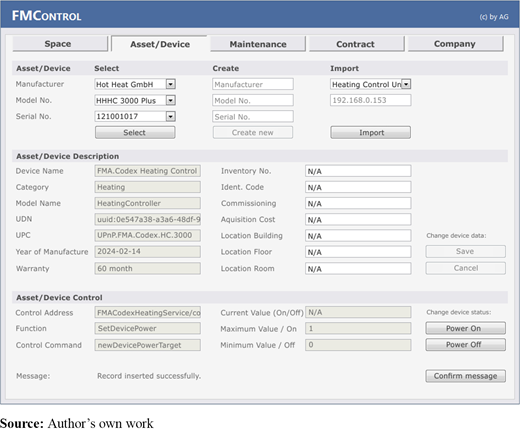Click the import IP address field 192.168.0.153
The width and height of the screenshot is (520, 429).
point(371,100)
